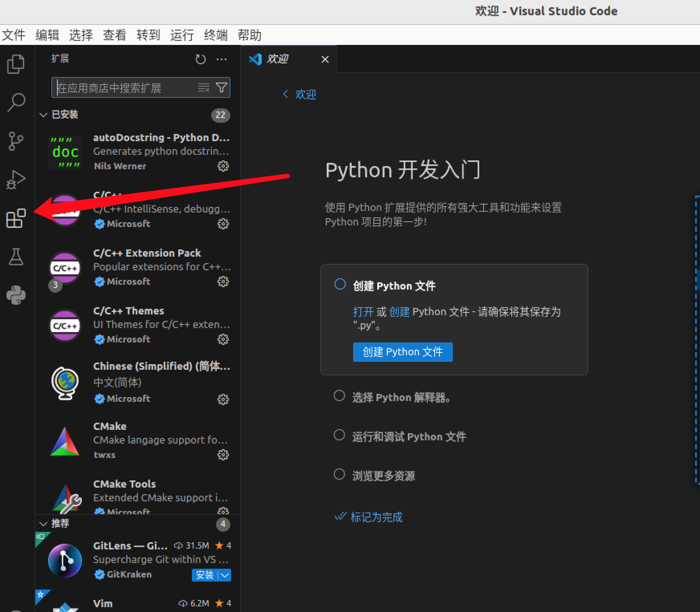This screenshot has width=700, height=612.
Task: Open extensions panel more actions menu
Action: (x=222, y=59)
